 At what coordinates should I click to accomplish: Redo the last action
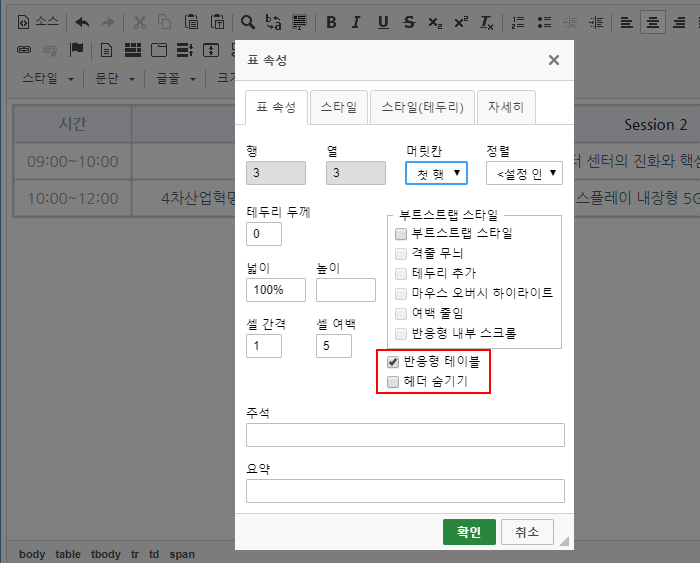108,22
